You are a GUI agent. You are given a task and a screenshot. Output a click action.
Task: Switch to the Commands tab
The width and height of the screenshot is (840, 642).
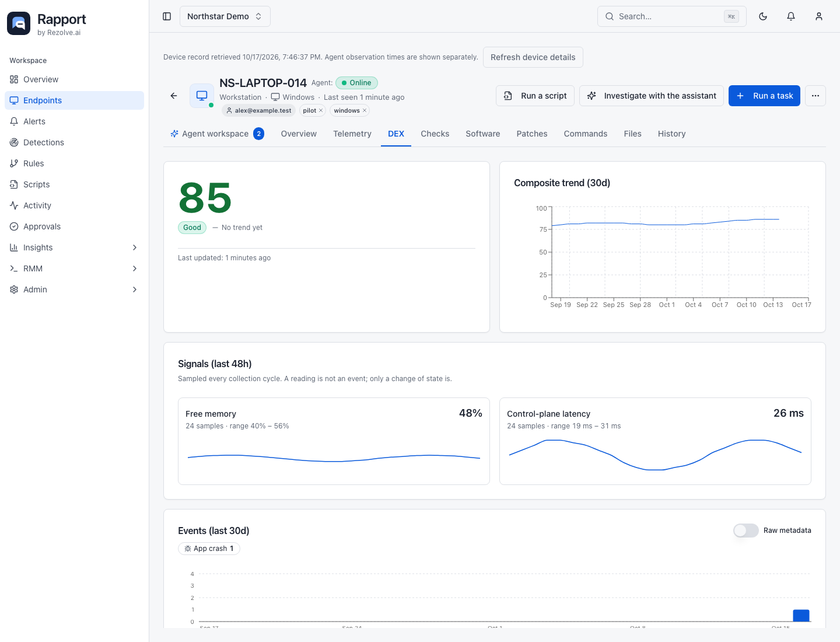[x=586, y=134]
